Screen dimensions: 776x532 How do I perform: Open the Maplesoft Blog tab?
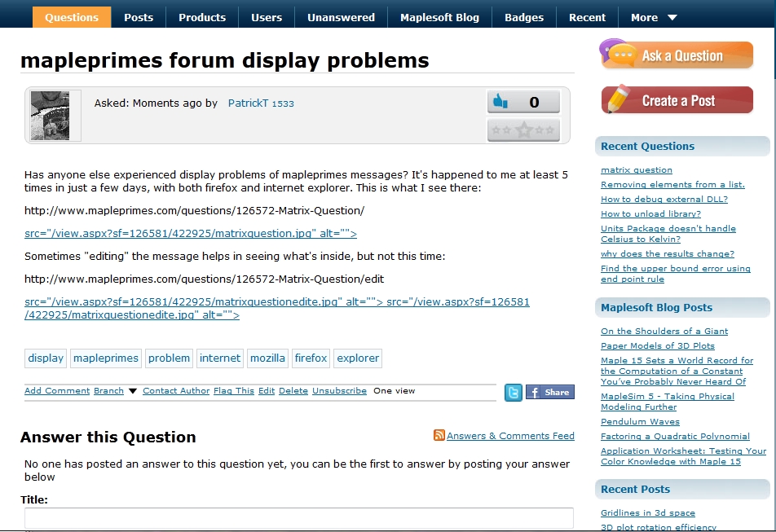(439, 17)
